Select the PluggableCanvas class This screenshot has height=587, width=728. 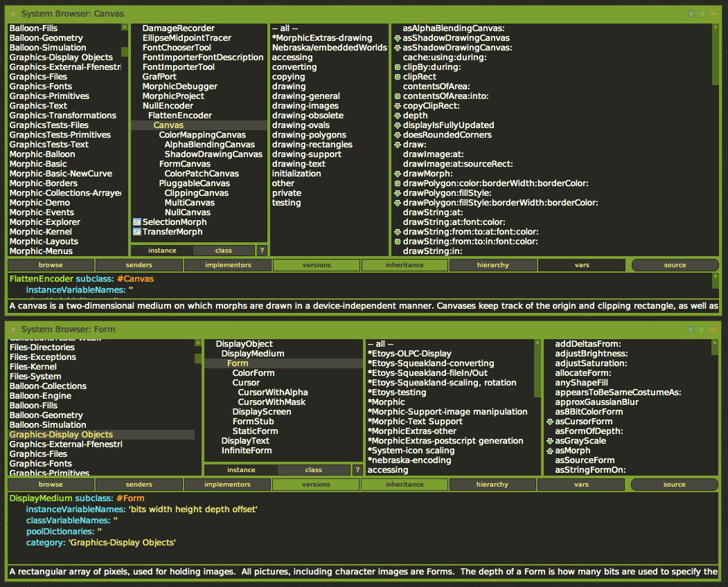(x=194, y=183)
